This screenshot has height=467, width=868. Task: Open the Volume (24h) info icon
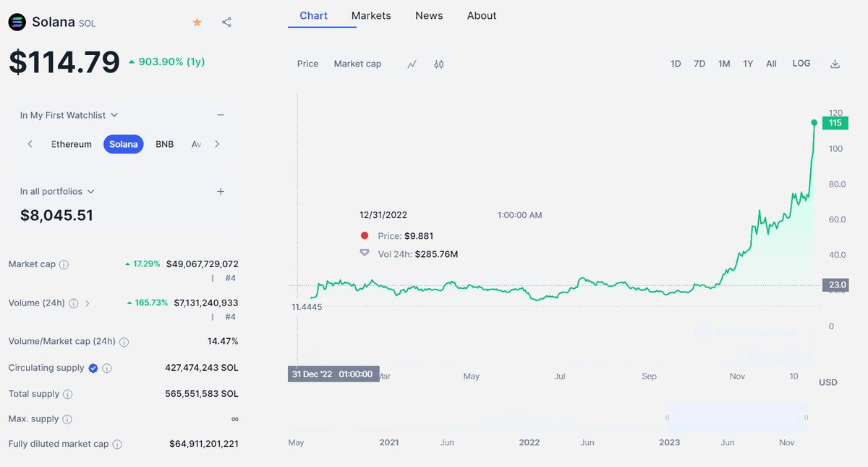(x=73, y=303)
